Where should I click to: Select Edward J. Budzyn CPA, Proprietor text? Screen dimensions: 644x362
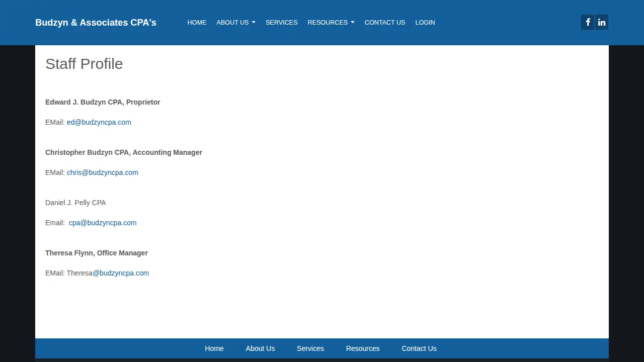tap(103, 102)
